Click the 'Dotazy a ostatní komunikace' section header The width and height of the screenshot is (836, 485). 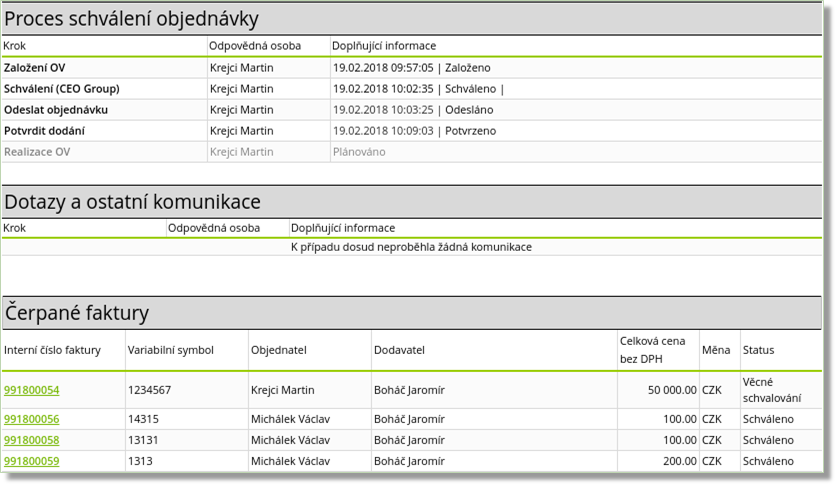(132, 202)
